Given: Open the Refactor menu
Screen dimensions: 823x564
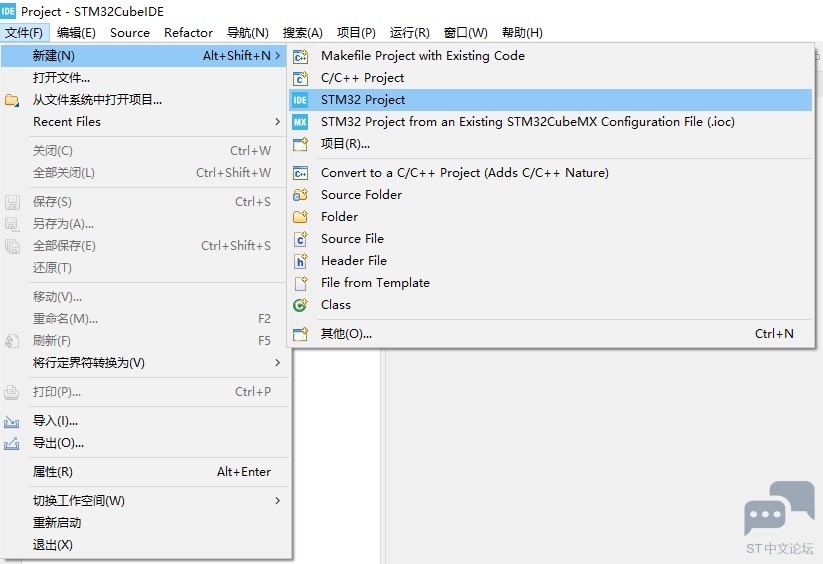Looking at the screenshot, I should click(188, 33).
